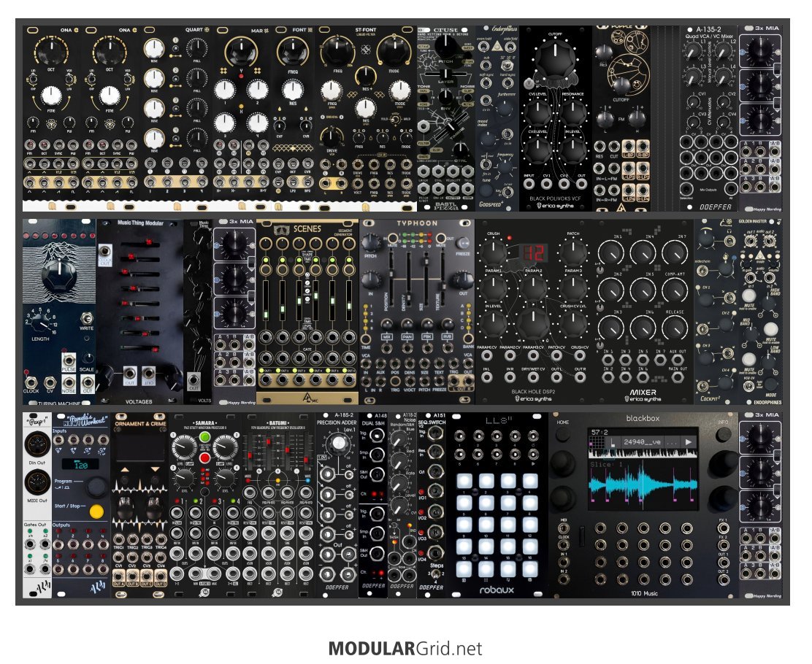Click the PATCH knob on Black Hole DSP2
Viewport: 812px width, 664px height.
click(572, 252)
